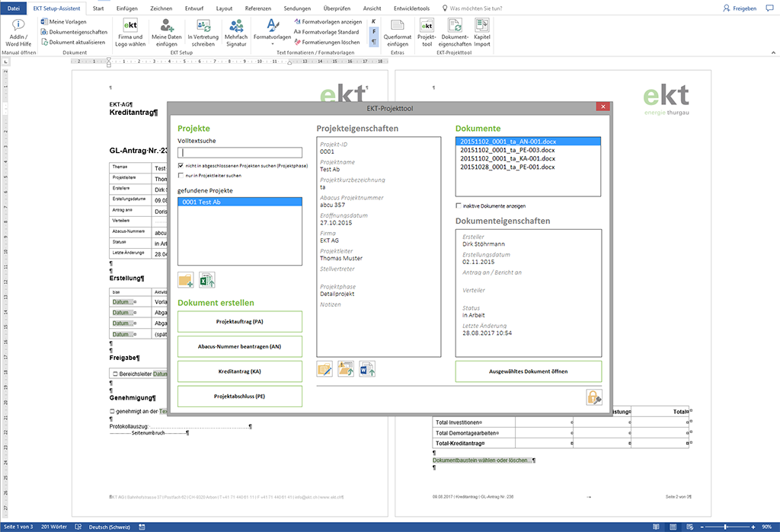Create a Kreditantrag (KA) document
Screen dimensions: 780x532
[240, 371]
